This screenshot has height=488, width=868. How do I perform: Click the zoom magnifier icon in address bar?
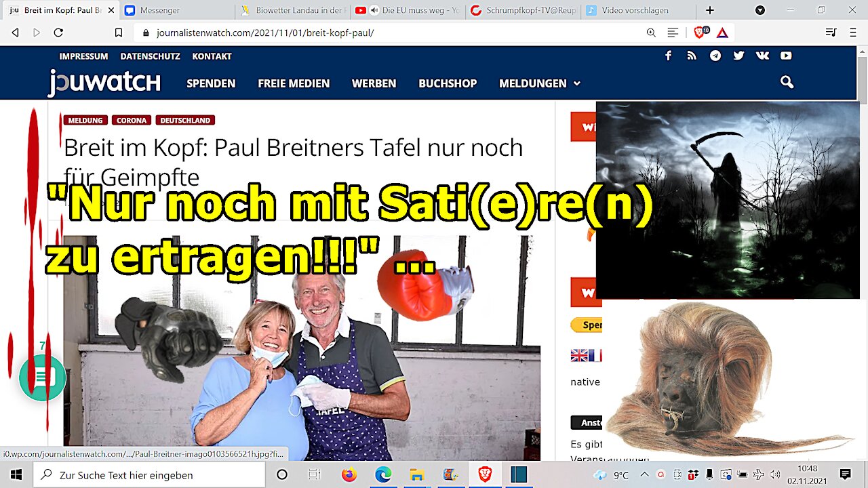pos(651,33)
